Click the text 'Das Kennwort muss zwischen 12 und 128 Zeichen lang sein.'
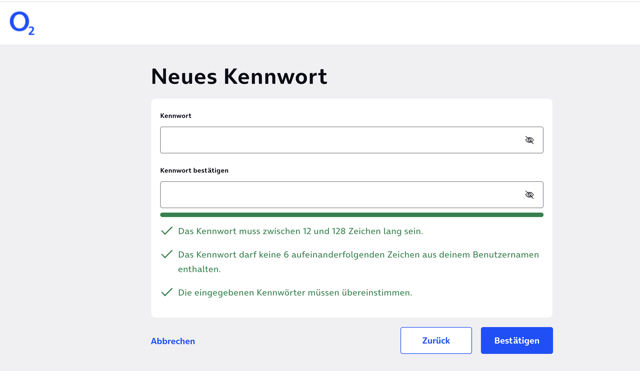The height and width of the screenshot is (371, 640). [x=300, y=231]
